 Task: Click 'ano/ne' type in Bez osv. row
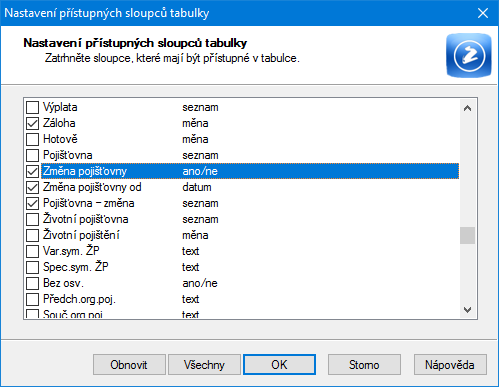[x=200, y=283]
